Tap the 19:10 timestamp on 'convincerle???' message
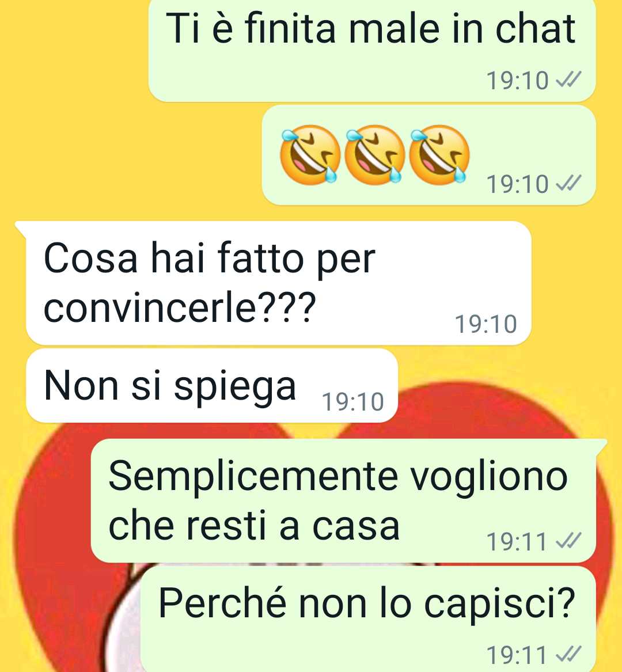This screenshot has width=622, height=672. (x=486, y=324)
